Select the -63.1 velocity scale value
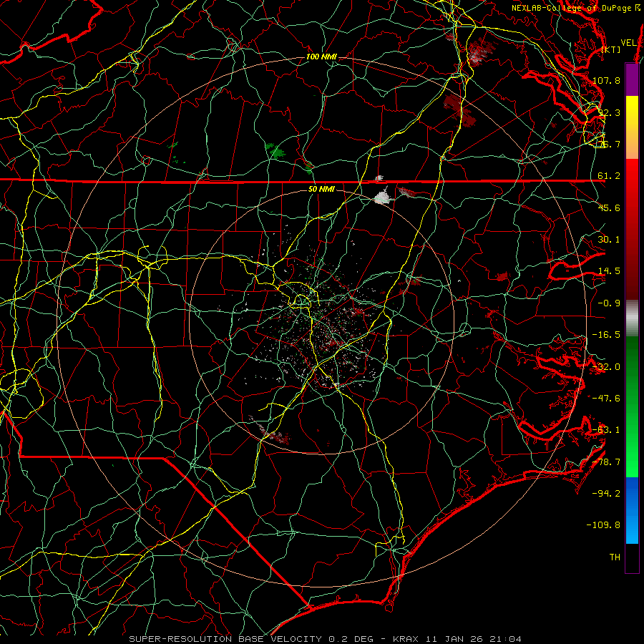Viewport: 644px width, 644px height. tap(606, 430)
